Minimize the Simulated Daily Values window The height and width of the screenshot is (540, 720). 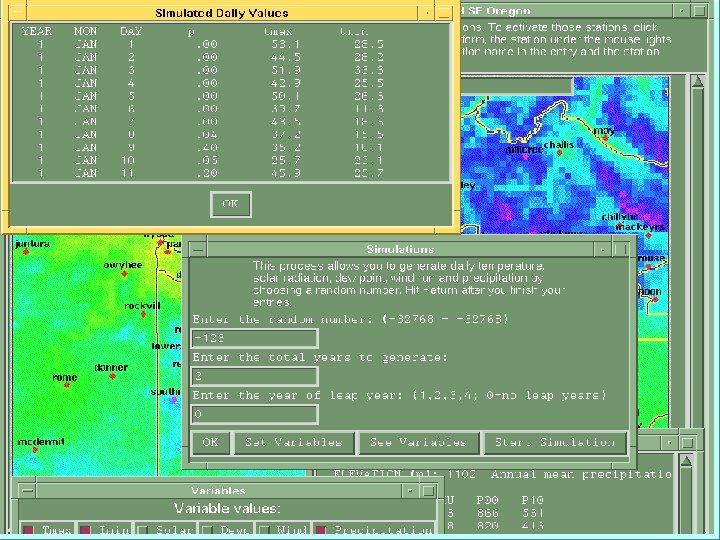(427, 13)
